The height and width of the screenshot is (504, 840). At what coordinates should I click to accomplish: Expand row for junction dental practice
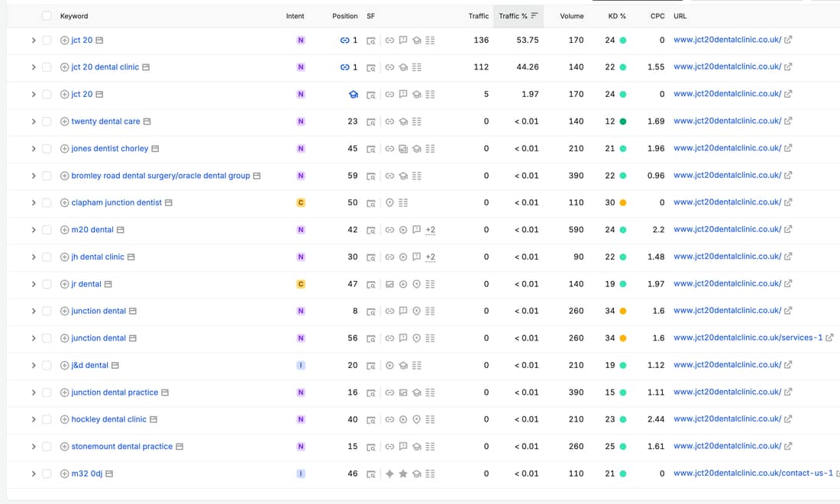point(33,393)
